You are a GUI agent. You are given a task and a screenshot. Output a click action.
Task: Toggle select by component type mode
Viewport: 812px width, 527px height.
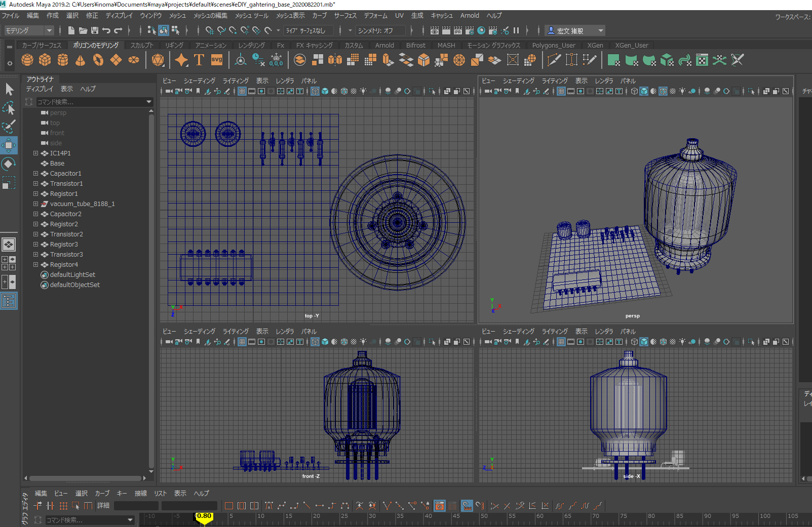175,31
